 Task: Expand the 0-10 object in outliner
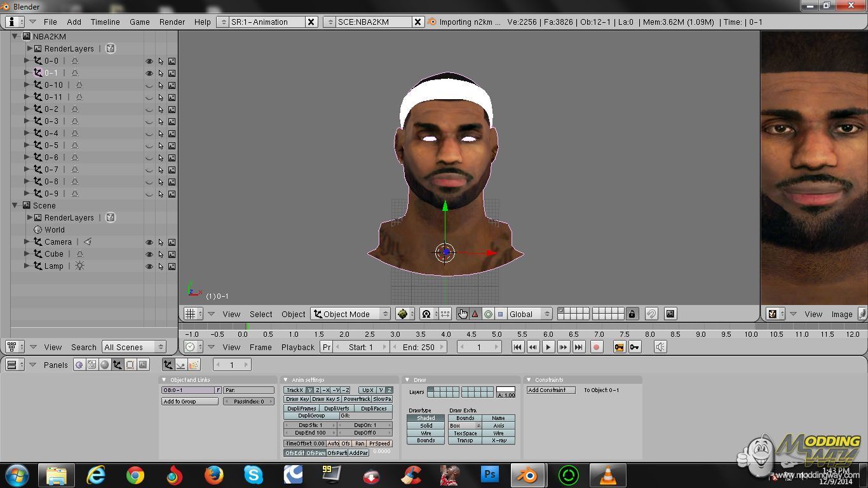coord(27,85)
